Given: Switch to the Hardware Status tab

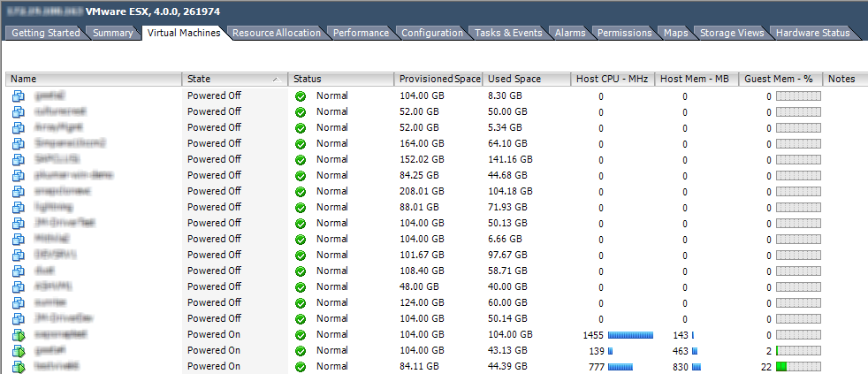Looking at the screenshot, I should 812,33.
